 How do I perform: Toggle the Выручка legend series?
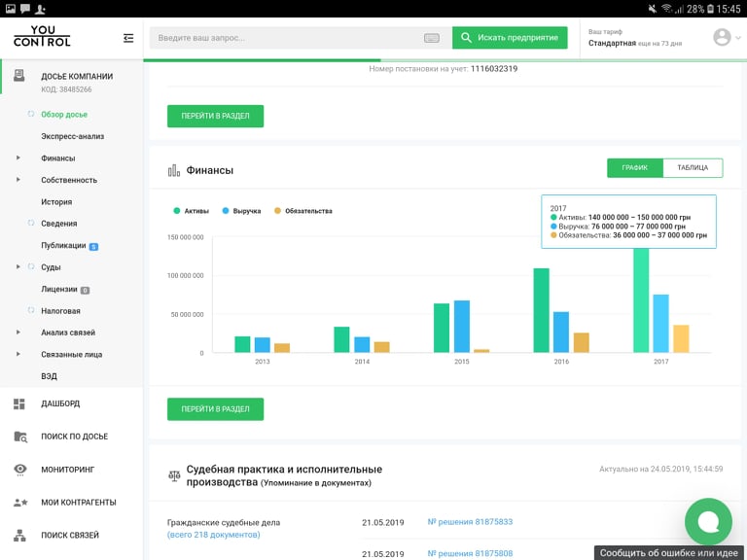(x=241, y=211)
